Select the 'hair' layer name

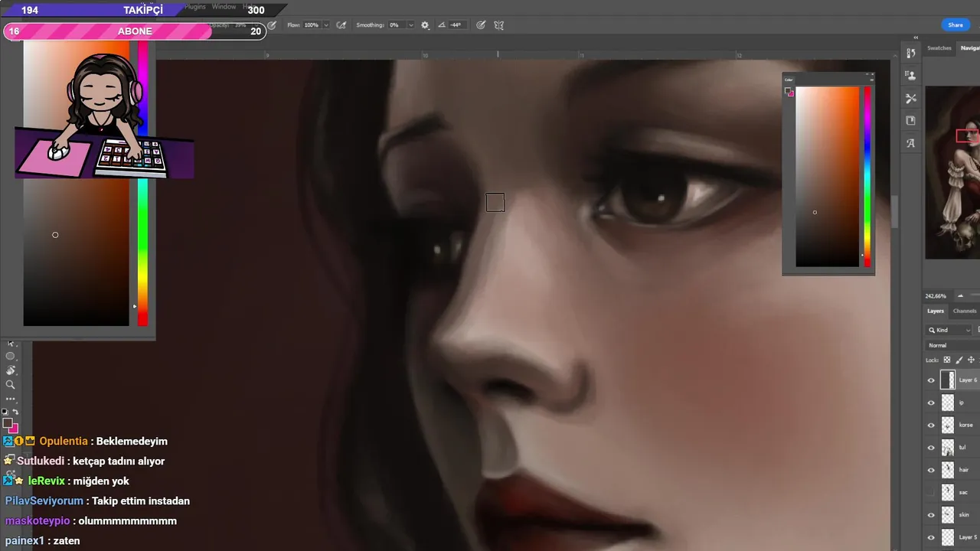tap(964, 470)
